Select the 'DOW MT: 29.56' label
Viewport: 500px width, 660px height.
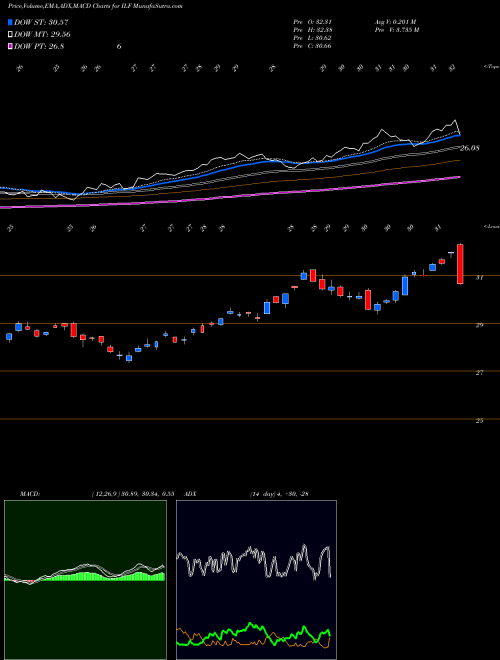(42, 35)
